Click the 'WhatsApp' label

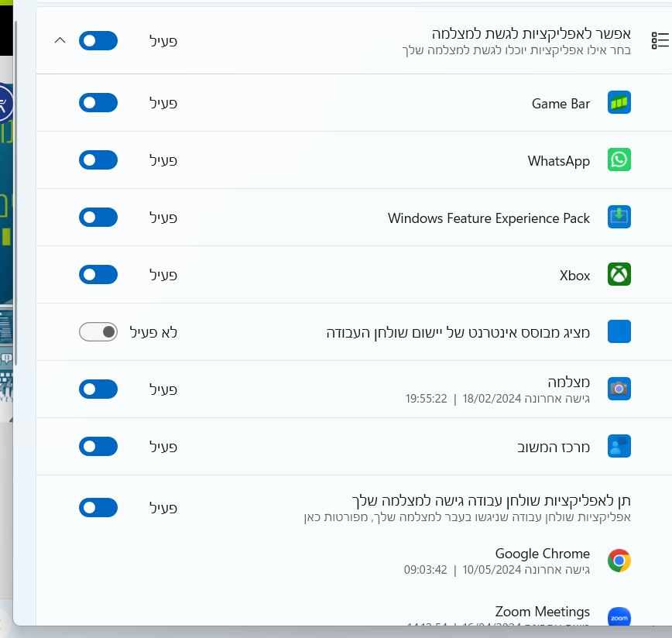pos(559,161)
